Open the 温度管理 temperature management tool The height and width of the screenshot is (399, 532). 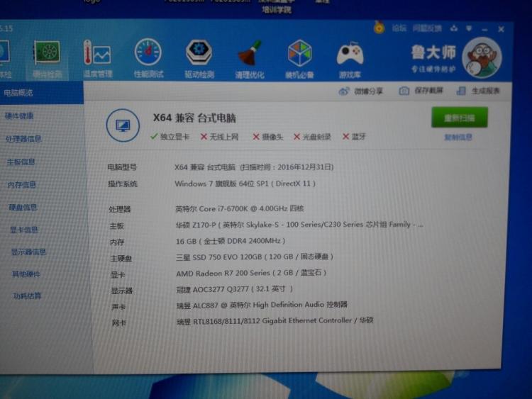(x=98, y=60)
